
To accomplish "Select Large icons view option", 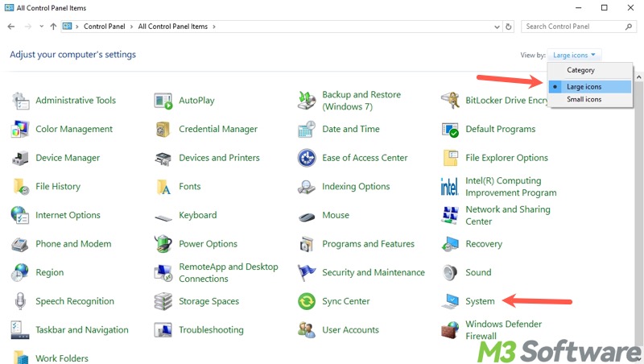I will click(590, 87).
